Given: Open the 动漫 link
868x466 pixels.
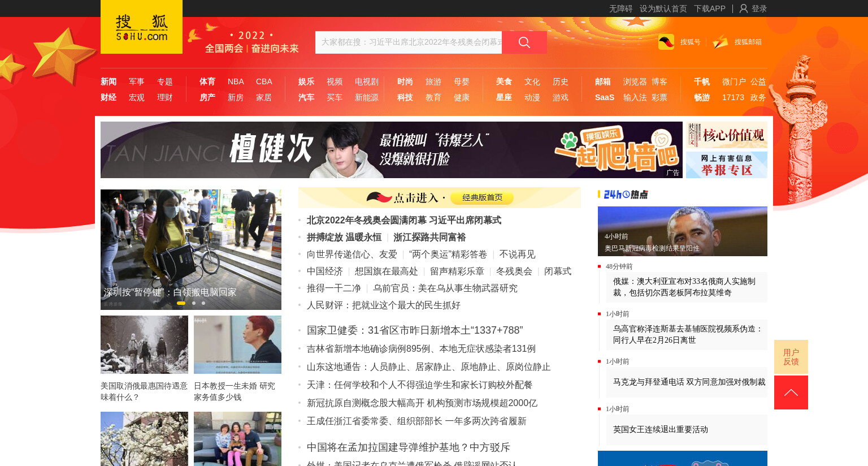Looking at the screenshot, I should [532, 97].
